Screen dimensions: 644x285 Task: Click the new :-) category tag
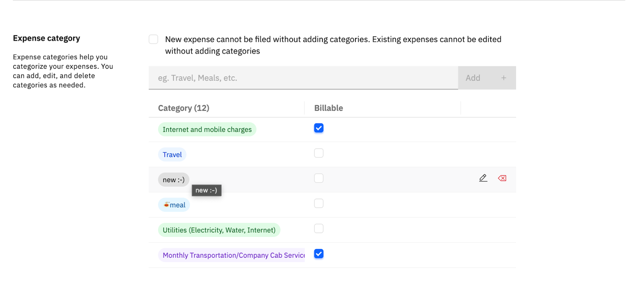pos(173,180)
